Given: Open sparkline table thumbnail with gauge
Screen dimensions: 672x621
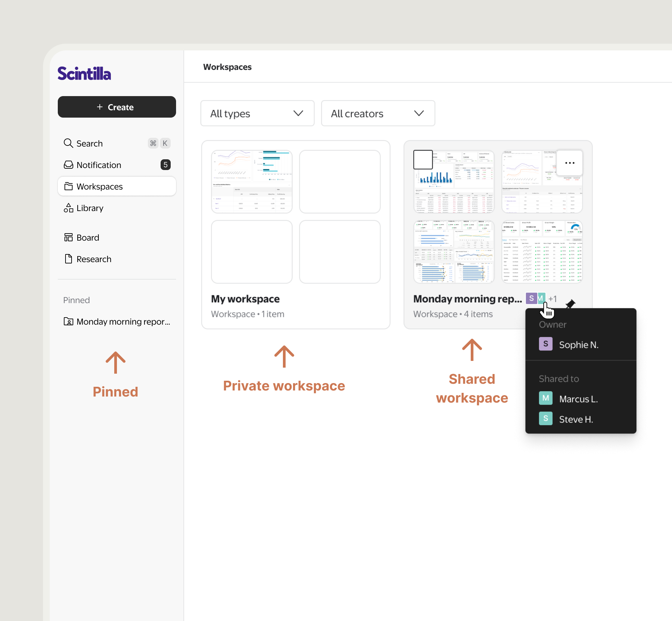Looking at the screenshot, I should coord(542,252).
